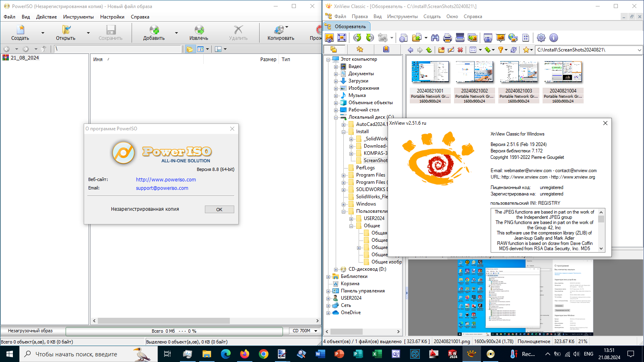Screen dimensions: 644x362
Task: Click the contact sheet icon in XnView
Action: pos(526,38)
